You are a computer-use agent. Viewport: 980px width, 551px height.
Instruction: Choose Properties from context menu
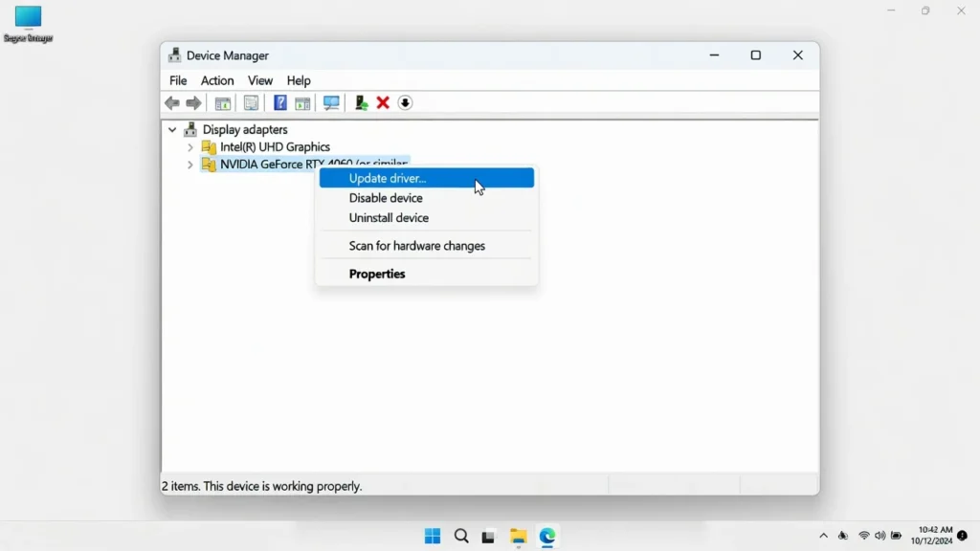click(427, 274)
